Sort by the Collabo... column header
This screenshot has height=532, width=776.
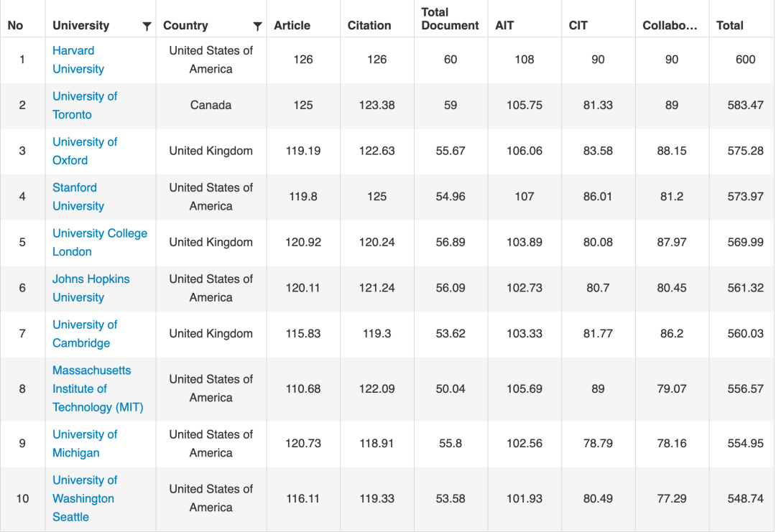(x=670, y=26)
